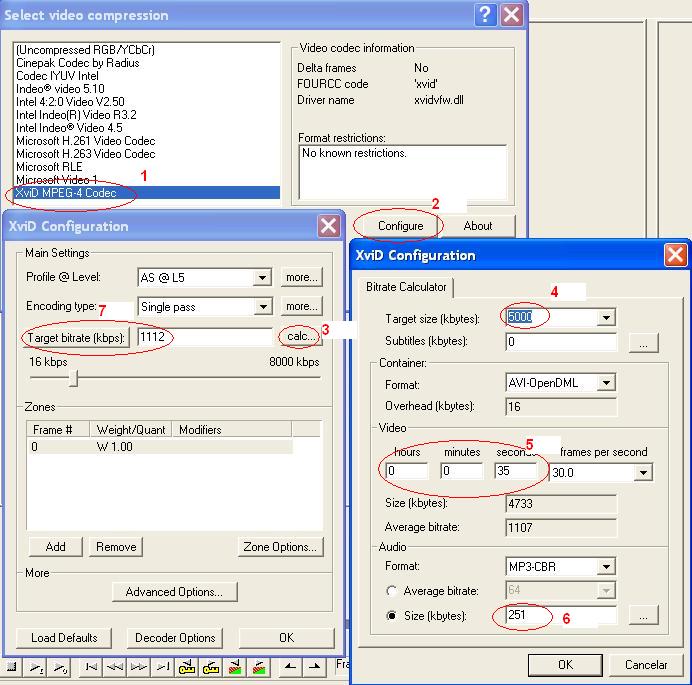Select Indeo® video 5.10 codec
The height and width of the screenshot is (685, 692).
pos(147,89)
